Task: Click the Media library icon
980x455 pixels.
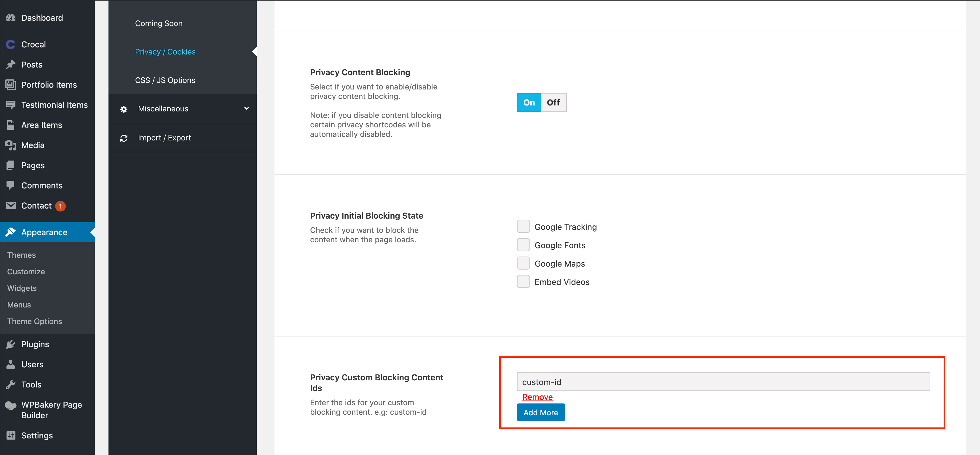Action: (11, 145)
